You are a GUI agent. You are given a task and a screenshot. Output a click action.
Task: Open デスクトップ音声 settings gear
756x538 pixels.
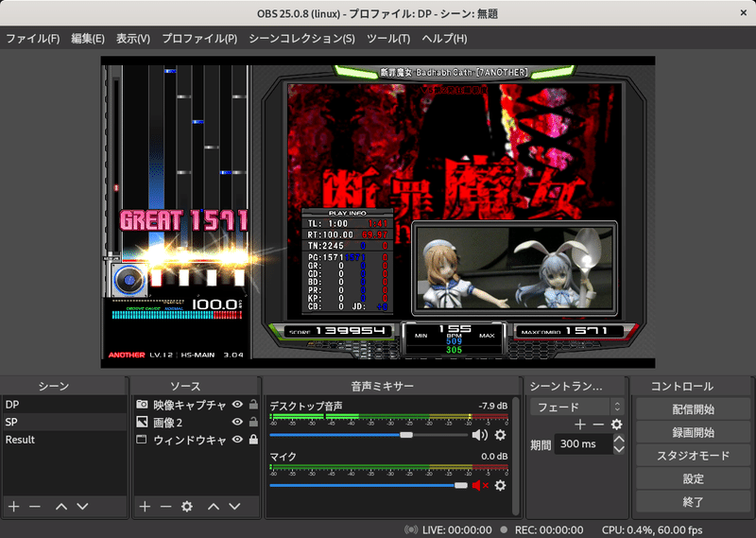pos(501,435)
